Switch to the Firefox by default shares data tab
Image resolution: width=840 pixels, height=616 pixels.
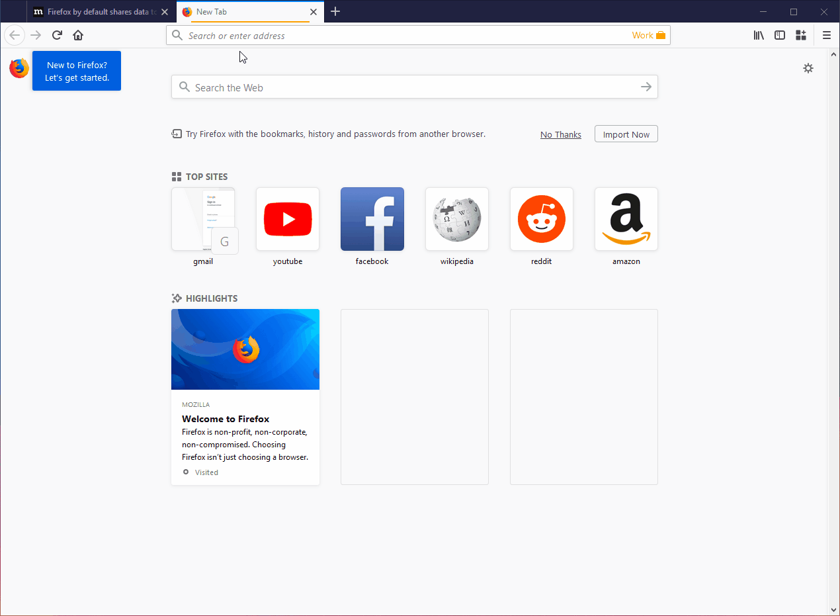(98, 11)
